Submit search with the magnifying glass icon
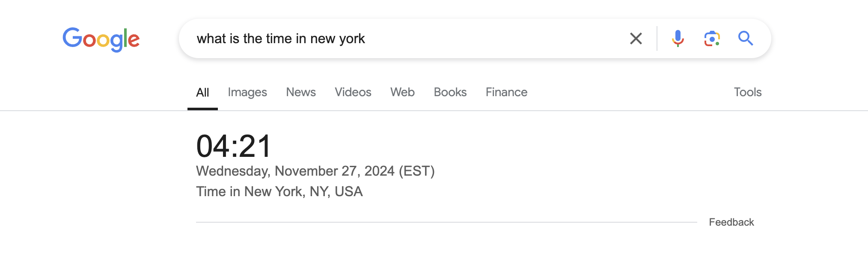The width and height of the screenshot is (868, 253). (746, 38)
